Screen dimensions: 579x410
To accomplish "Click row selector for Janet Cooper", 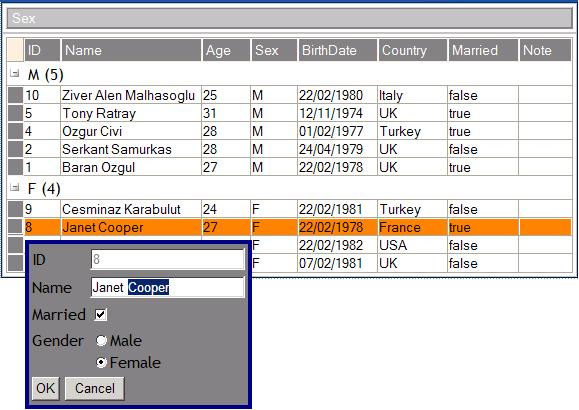I will 16,227.
